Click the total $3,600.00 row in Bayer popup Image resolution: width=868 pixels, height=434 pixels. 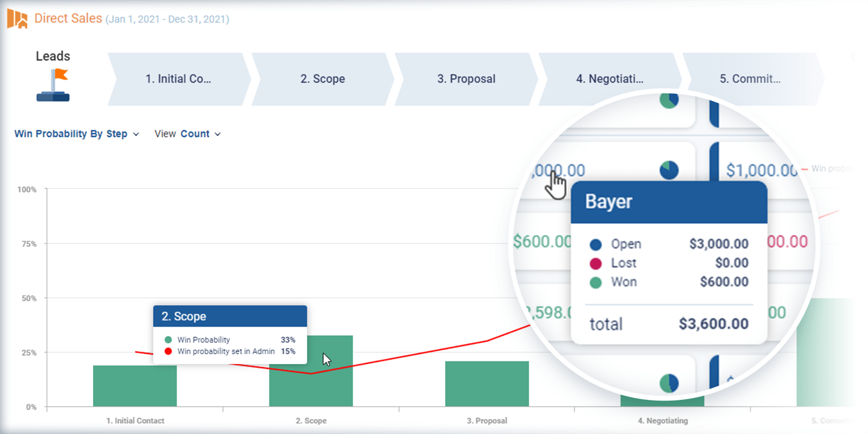[670, 324]
